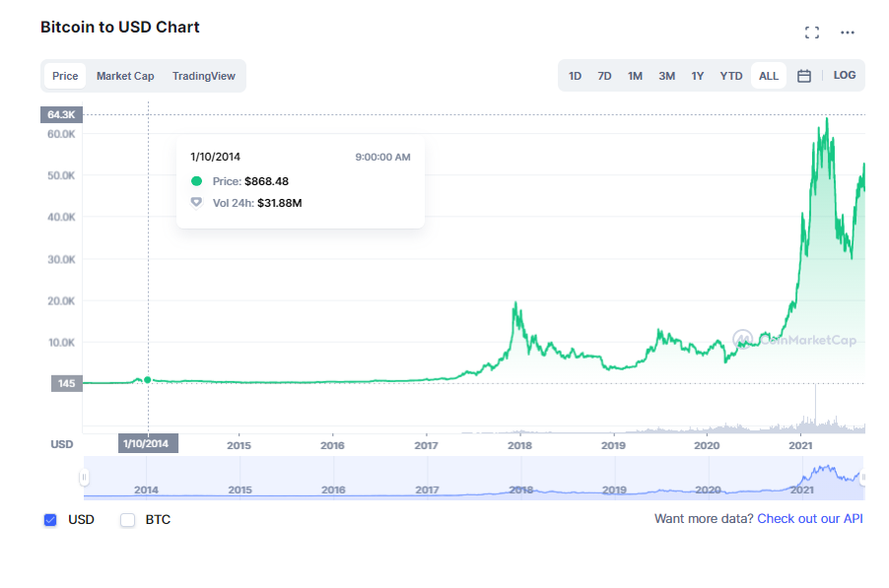This screenshot has height=588, width=889.
Task: Set chart range to YTD
Action: 731,76
